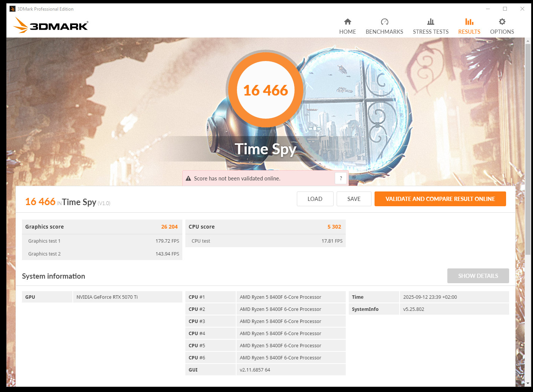Viewport: 533px width, 392px height.
Task: Click the CPU #2 processor row
Action: tap(265, 309)
